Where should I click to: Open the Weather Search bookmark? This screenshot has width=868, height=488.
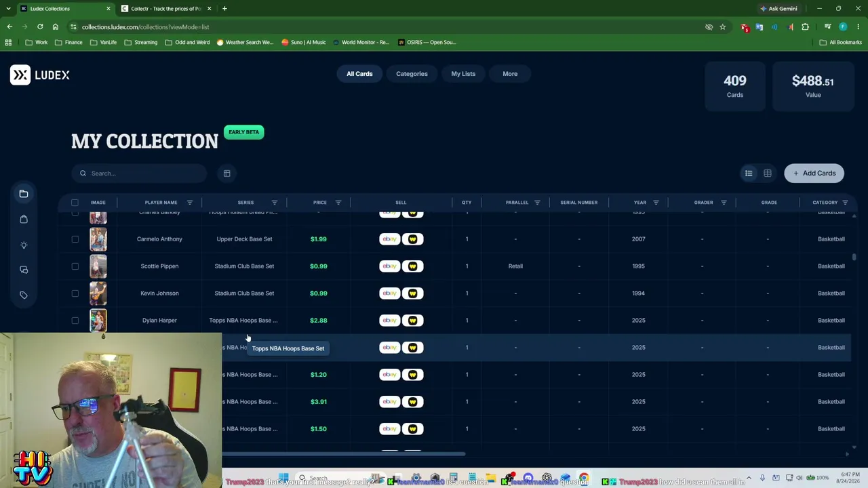coord(245,42)
